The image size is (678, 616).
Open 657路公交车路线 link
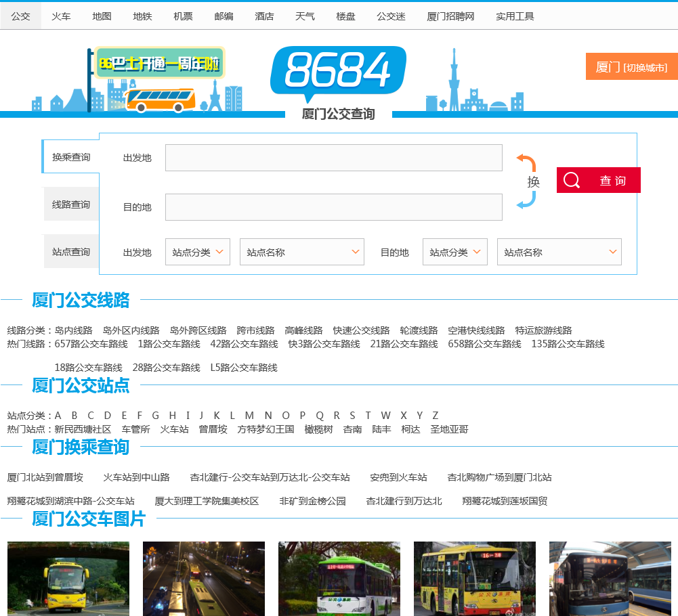coord(91,344)
